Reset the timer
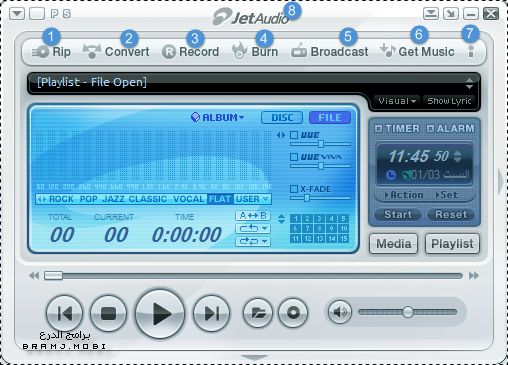This screenshot has width=508, height=365. (x=451, y=214)
